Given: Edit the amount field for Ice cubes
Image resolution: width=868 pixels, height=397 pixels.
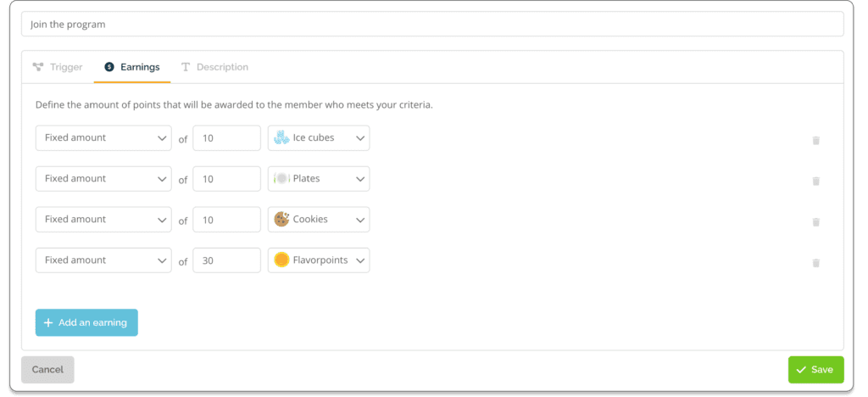Looking at the screenshot, I should (x=226, y=138).
